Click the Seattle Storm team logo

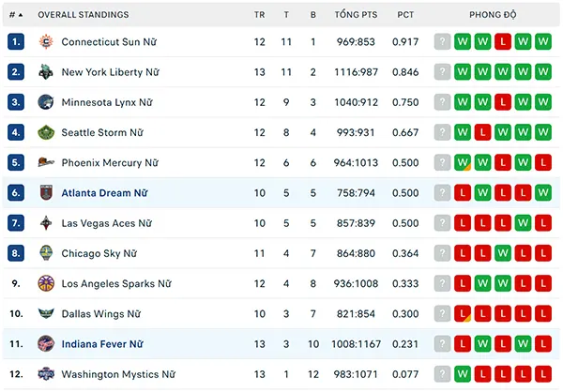coord(46,132)
